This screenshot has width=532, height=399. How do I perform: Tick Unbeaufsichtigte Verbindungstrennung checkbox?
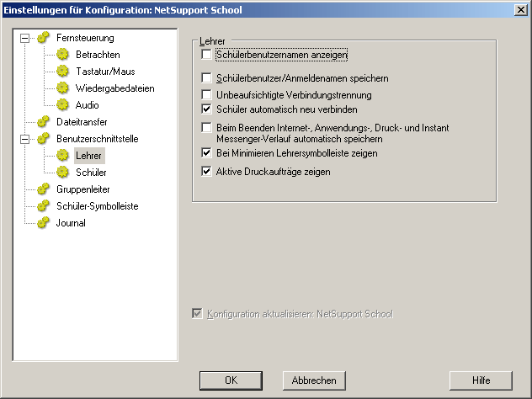click(x=207, y=94)
